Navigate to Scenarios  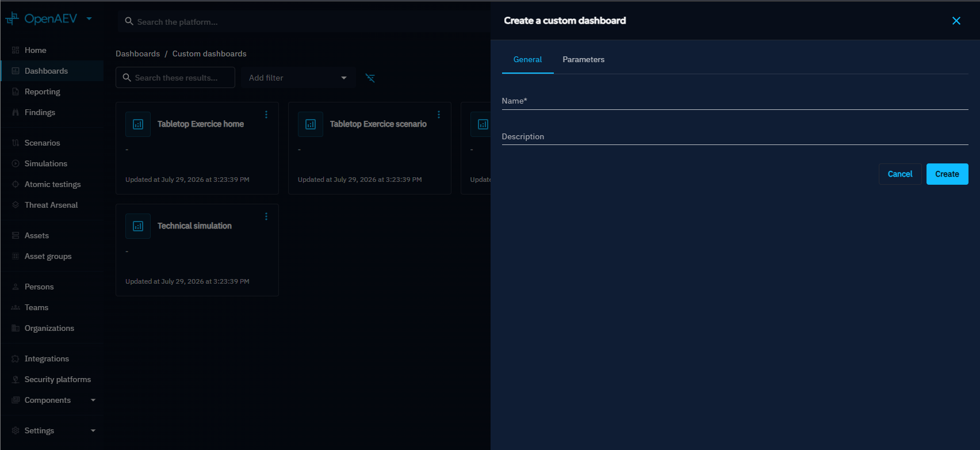click(52, 143)
